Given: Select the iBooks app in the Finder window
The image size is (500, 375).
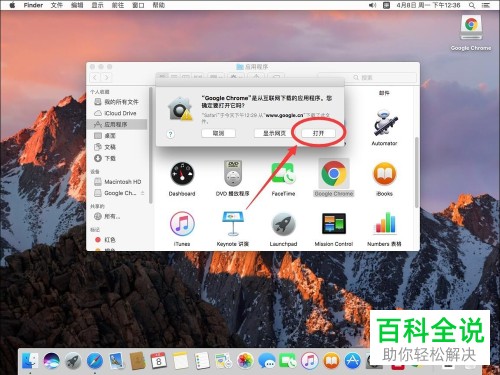Looking at the screenshot, I should pos(384,174).
